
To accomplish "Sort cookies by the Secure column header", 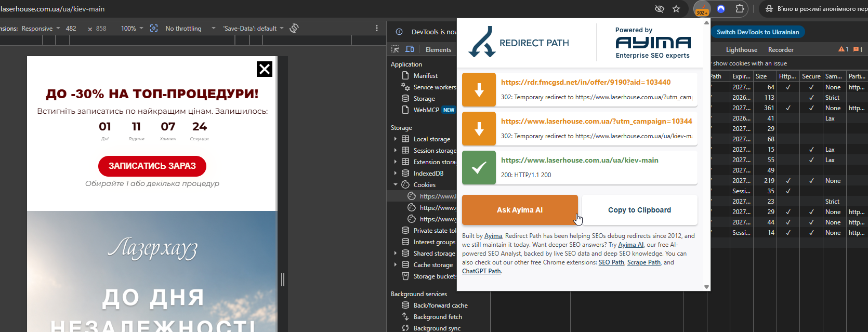I will tap(811, 76).
